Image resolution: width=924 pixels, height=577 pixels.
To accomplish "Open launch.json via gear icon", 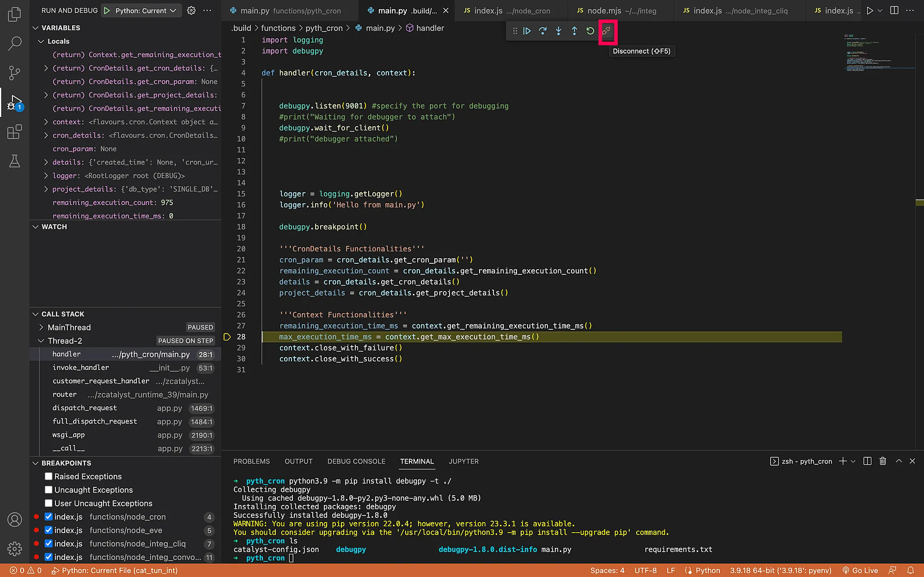I will click(x=191, y=10).
